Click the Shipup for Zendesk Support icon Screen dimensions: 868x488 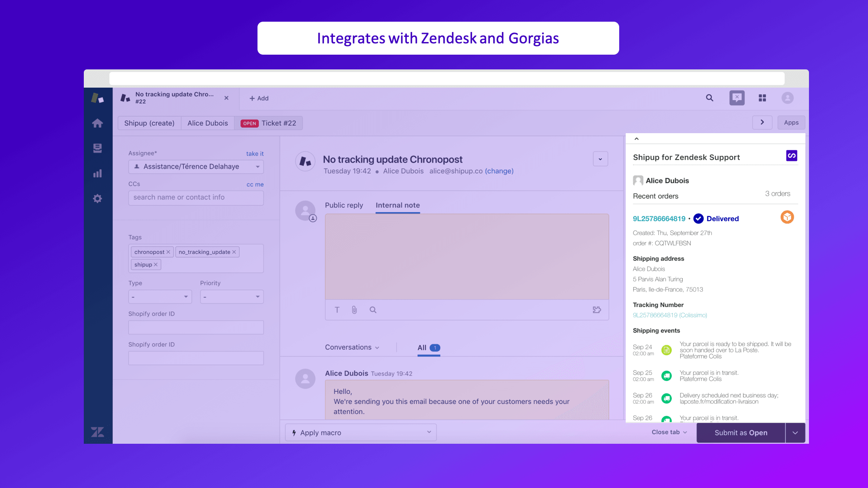tap(792, 156)
